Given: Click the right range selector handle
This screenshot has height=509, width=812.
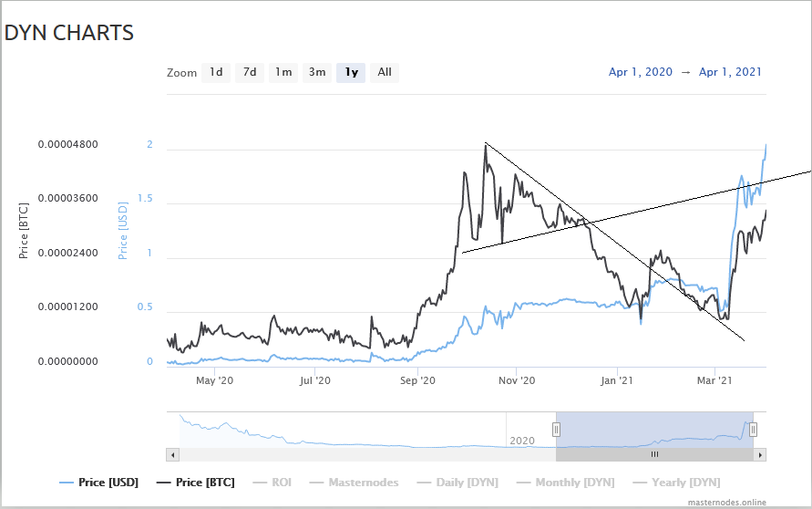Looking at the screenshot, I should (753, 430).
